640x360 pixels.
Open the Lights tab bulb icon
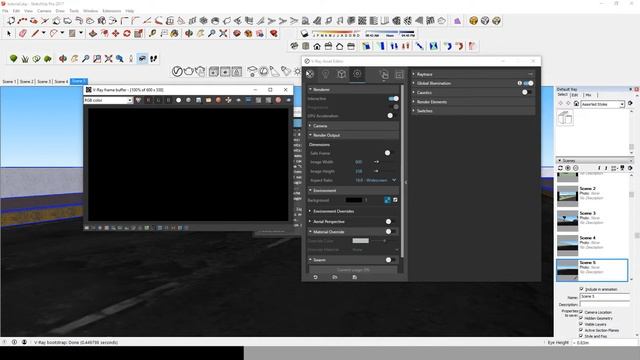pos(325,74)
